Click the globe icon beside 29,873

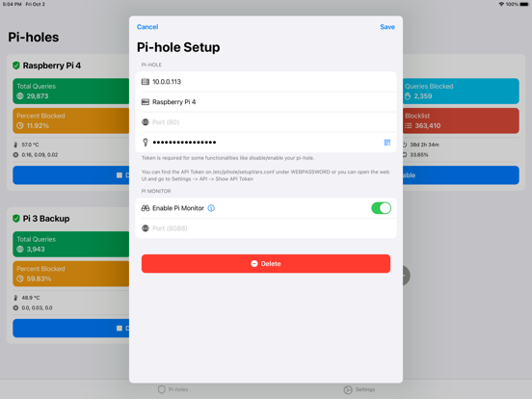click(20, 96)
